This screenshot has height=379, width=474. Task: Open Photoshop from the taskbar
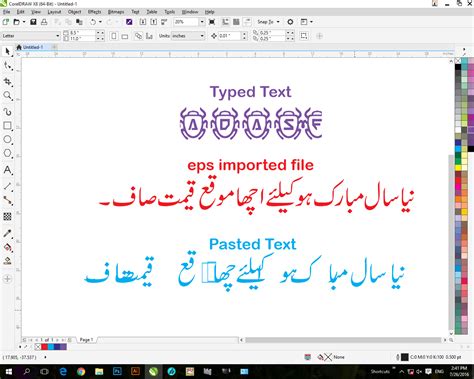117,371
